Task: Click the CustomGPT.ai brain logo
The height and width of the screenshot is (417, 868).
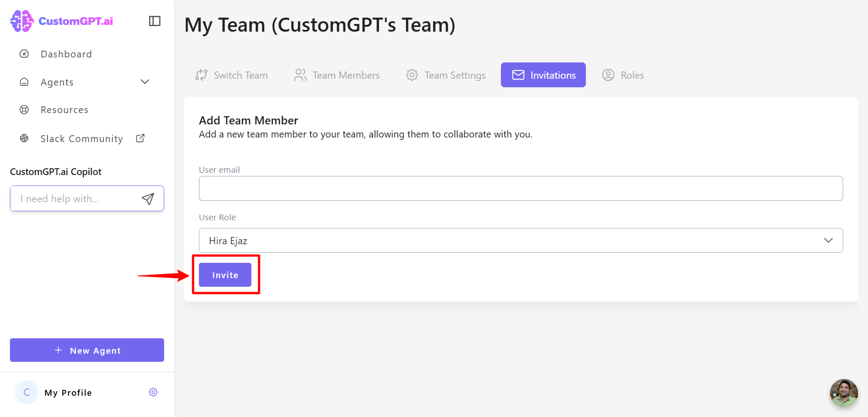Action: pos(22,21)
